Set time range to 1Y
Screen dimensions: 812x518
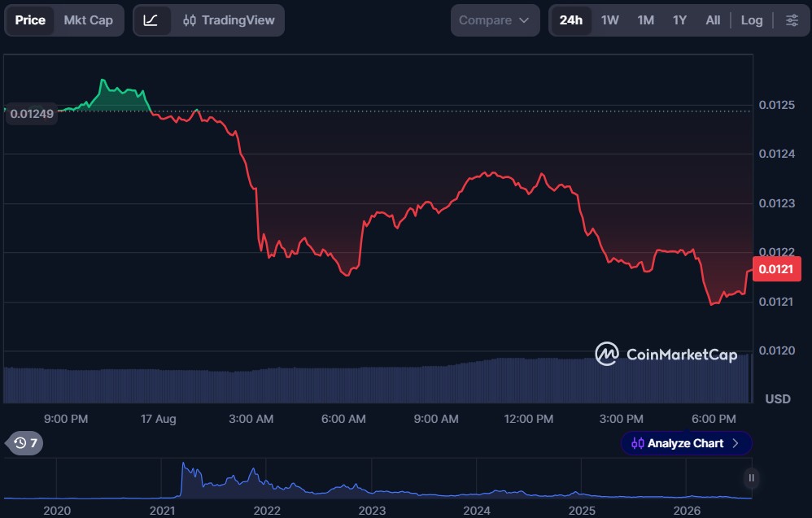click(x=680, y=20)
